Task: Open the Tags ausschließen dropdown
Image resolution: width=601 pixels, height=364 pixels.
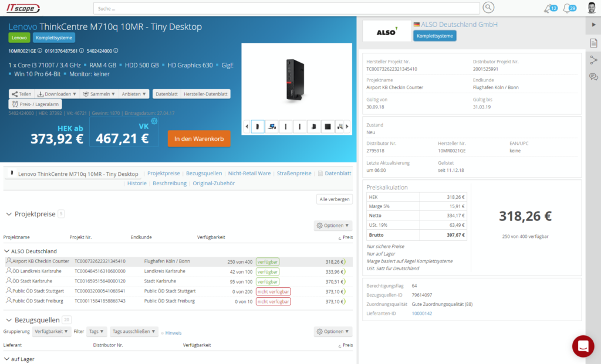Action: (134, 331)
